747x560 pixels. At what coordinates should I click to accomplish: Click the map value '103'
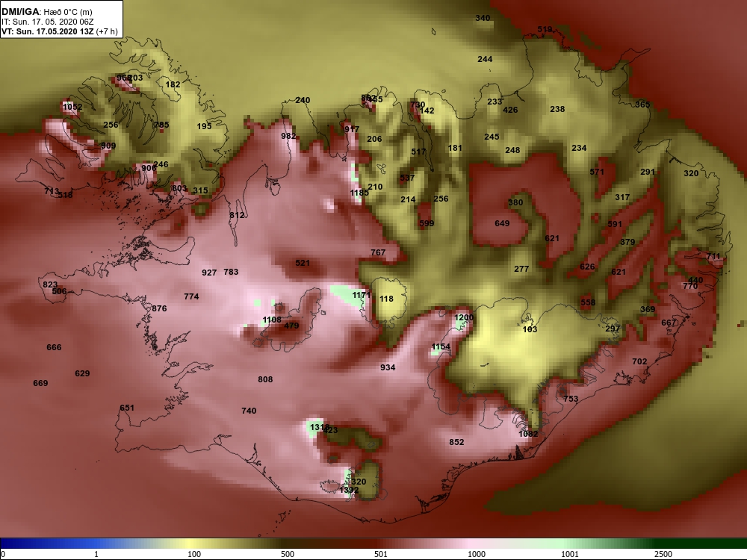530,329
